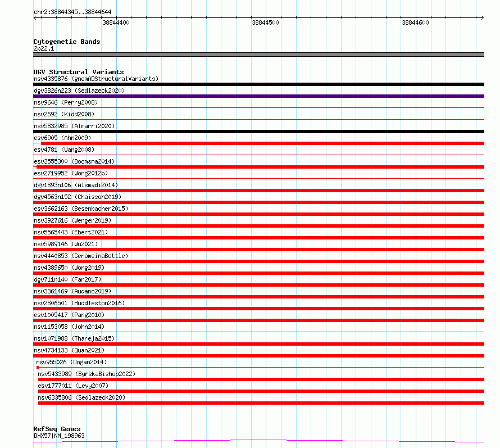This screenshot has width=500, height=448.
Task: Click black bar under nsv5832985 (Almarri2020)
Action: pos(258,132)
